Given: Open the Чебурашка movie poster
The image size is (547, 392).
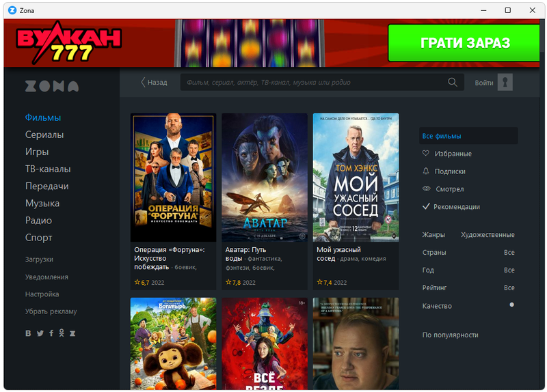Looking at the screenshot, I should coord(174,344).
